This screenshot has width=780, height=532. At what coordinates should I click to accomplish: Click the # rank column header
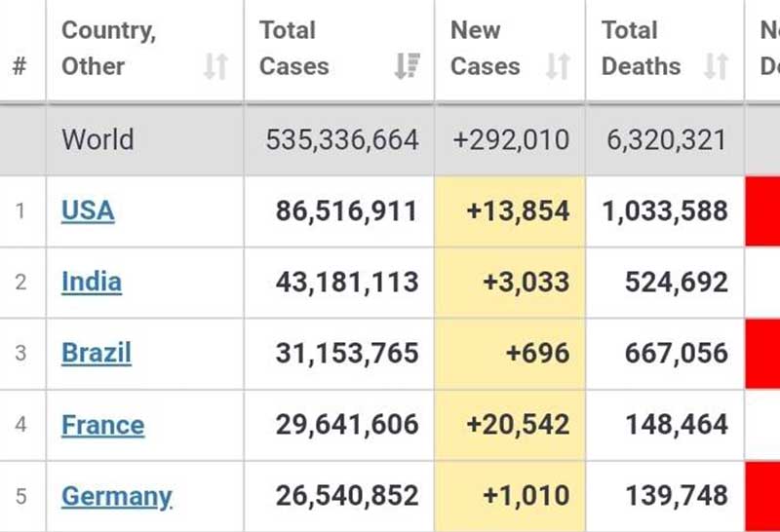[19, 66]
